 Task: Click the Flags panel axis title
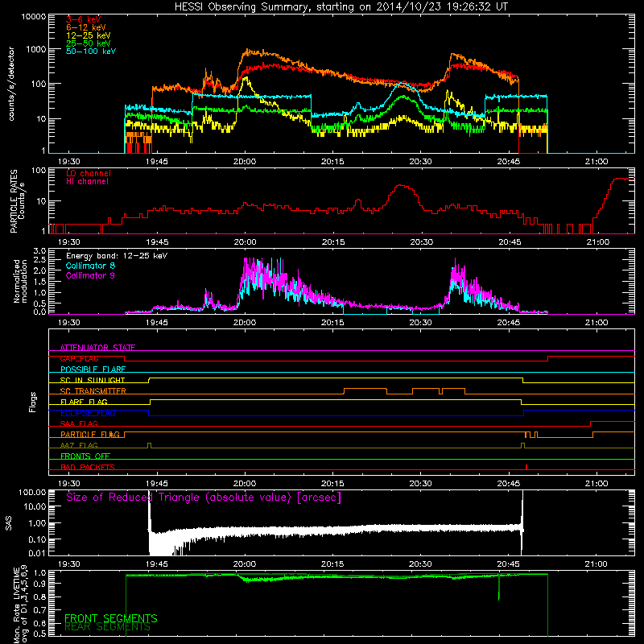point(33,402)
